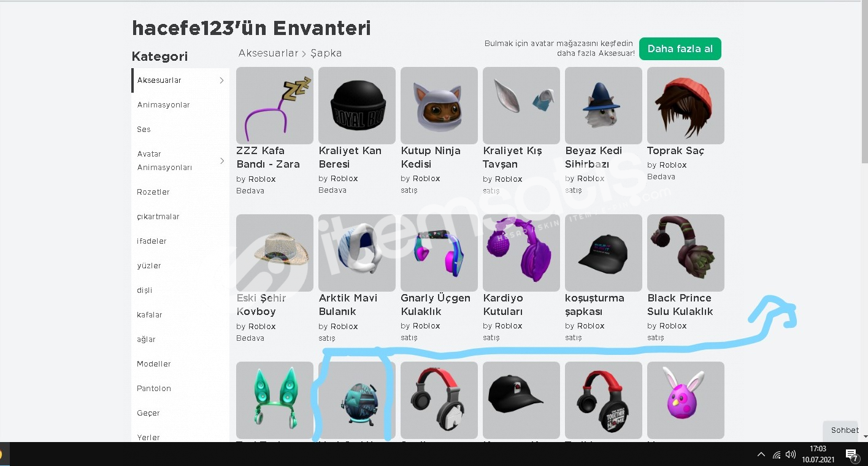Click the scrollbar down arrow

[x=865, y=437]
